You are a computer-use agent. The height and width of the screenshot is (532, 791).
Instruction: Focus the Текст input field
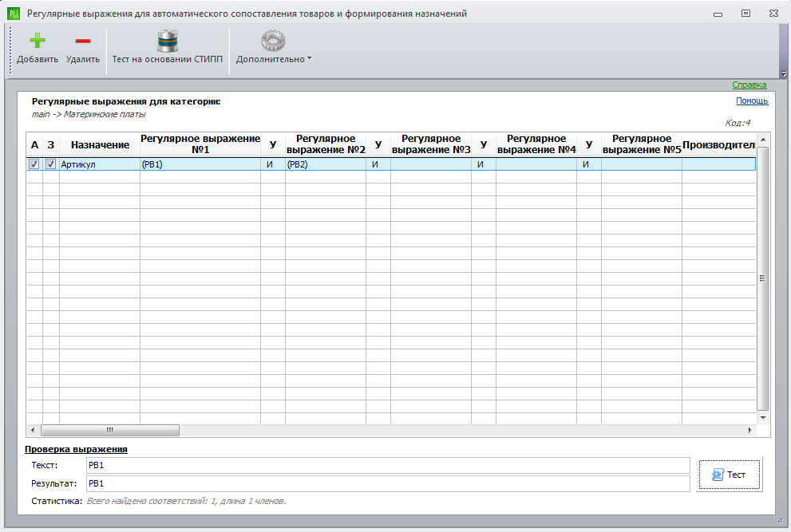coord(388,466)
